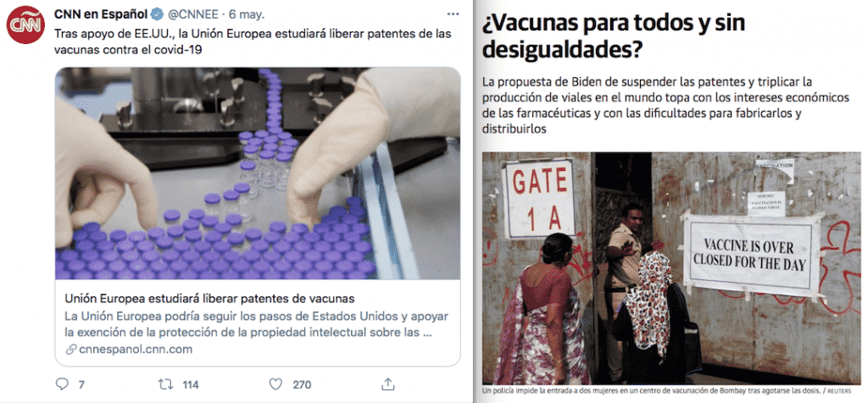Screen dimensions: 868x403
Task: Click the cnnespanol.cnn.com domain link
Action: [x=136, y=350]
